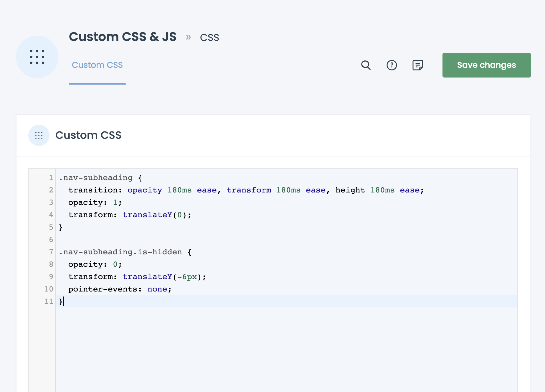Click line number 11 in the gutter

pyautogui.click(x=49, y=302)
